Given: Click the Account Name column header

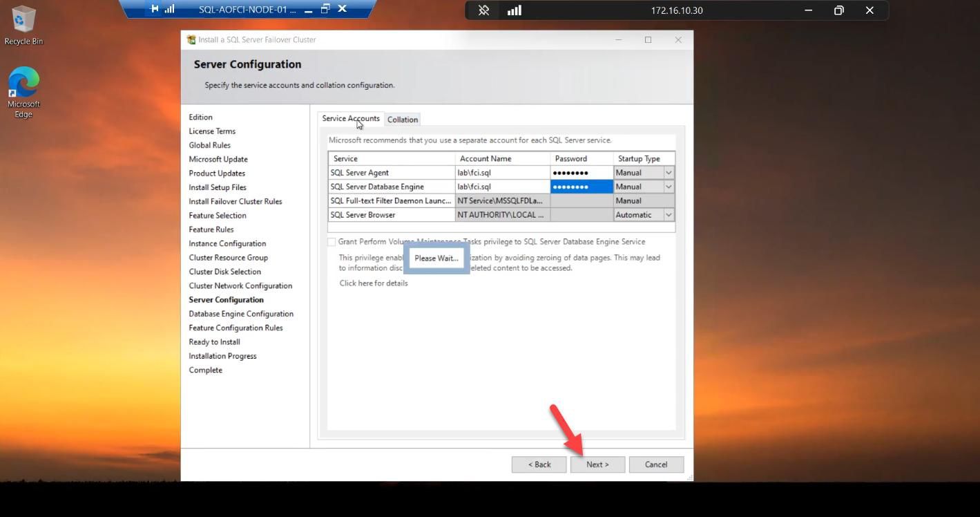Looking at the screenshot, I should click(x=503, y=159).
